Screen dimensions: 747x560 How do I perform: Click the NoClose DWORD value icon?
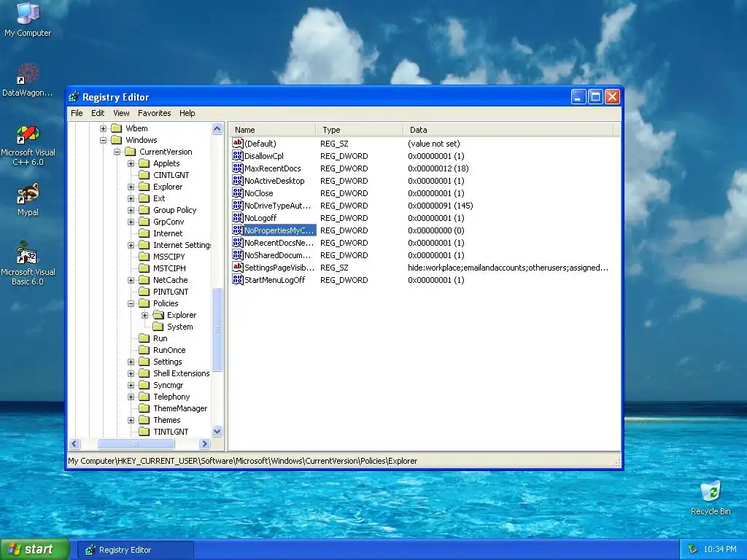(238, 192)
